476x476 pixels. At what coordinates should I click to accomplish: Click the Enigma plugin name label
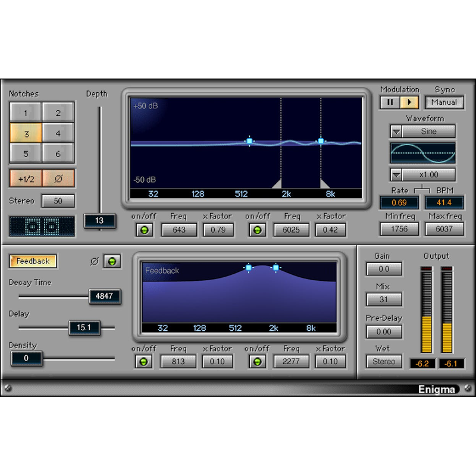(437, 389)
